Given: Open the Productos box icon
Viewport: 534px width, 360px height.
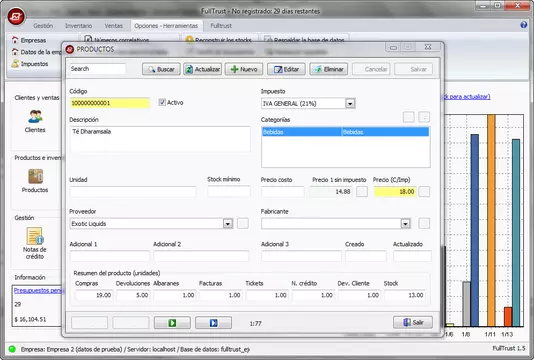Looking at the screenshot, I should click(x=35, y=177).
